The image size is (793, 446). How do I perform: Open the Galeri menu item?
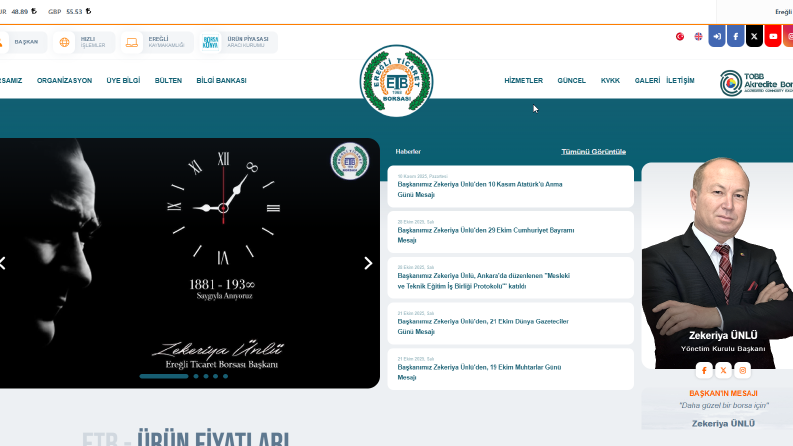(647, 80)
